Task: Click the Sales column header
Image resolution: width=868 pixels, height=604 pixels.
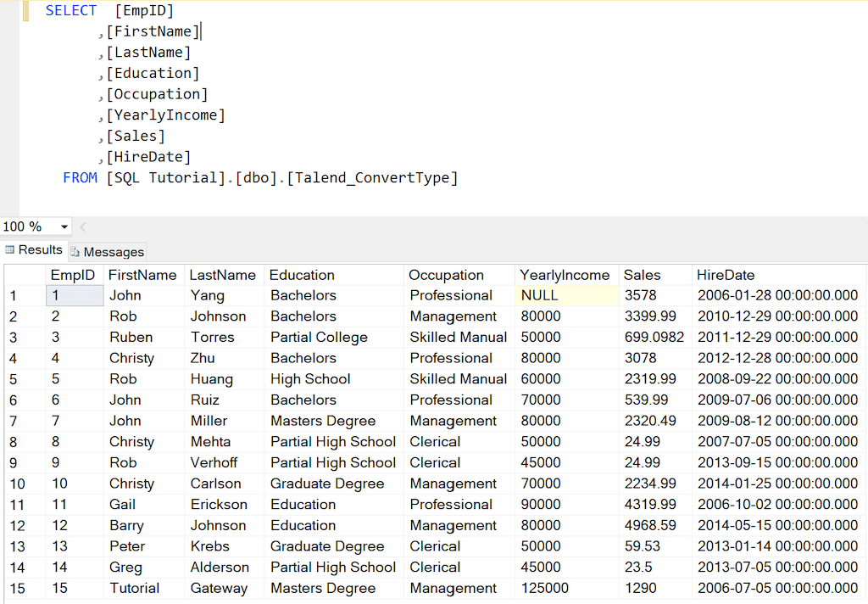Action: click(642, 275)
